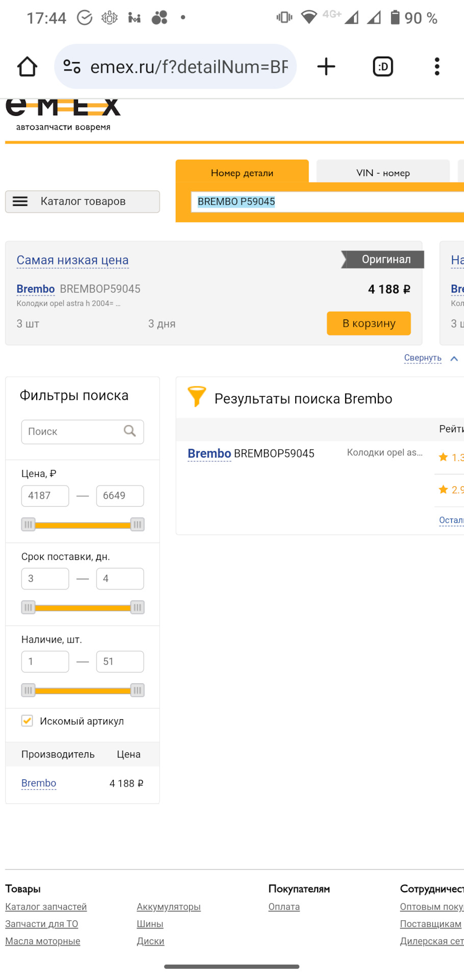Viewport: 464px width, 980px height.
Task: Open the tab switcher icon
Action: coord(383,66)
